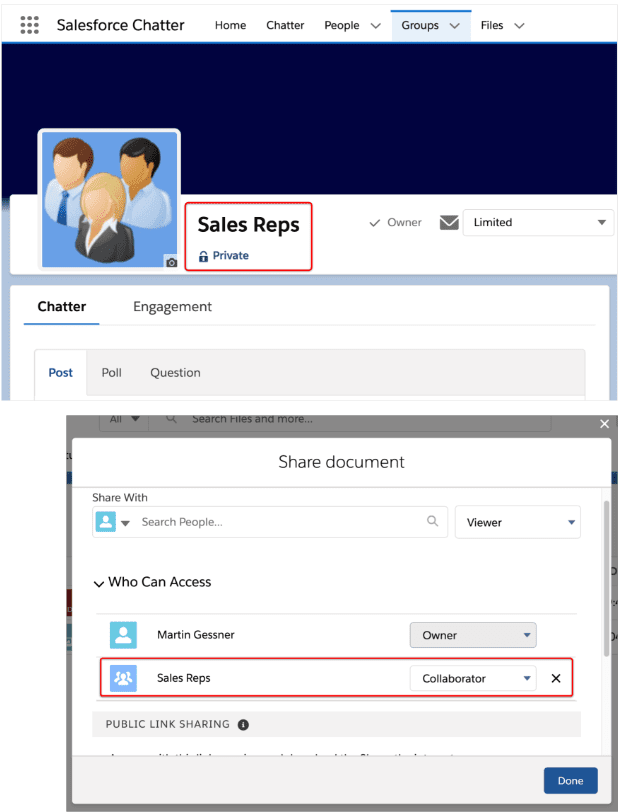
Task: Click the Search People input field
Action: [x=280, y=522]
